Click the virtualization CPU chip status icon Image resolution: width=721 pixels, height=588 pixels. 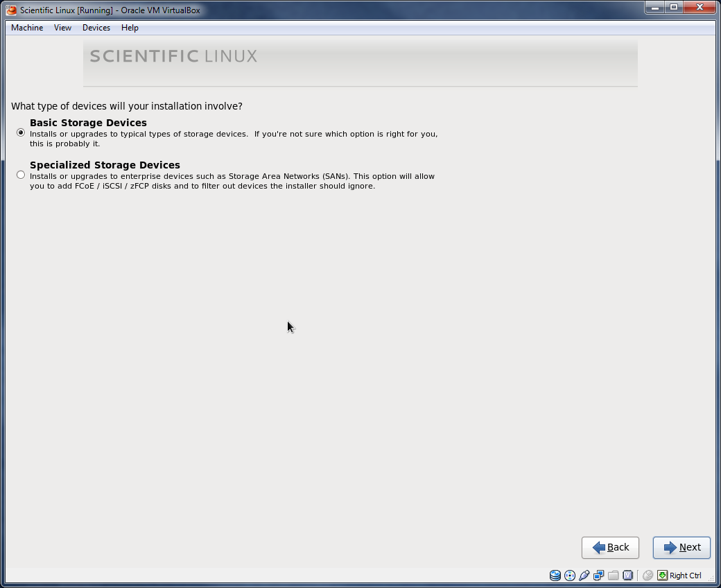pyautogui.click(x=627, y=575)
